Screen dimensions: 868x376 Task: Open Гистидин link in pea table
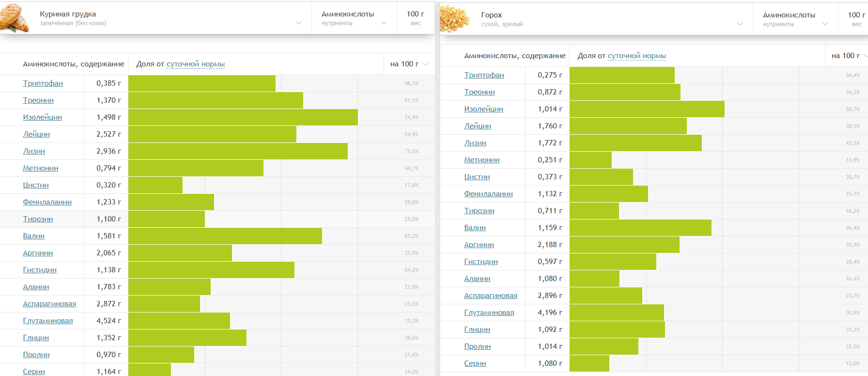pyautogui.click(x=481, y=262)
